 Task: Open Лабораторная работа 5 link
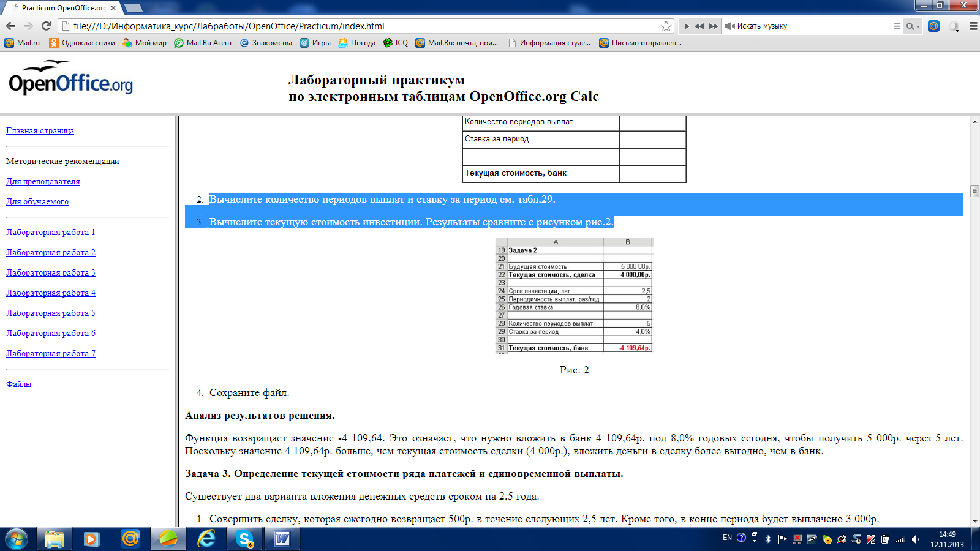(51, 313)
